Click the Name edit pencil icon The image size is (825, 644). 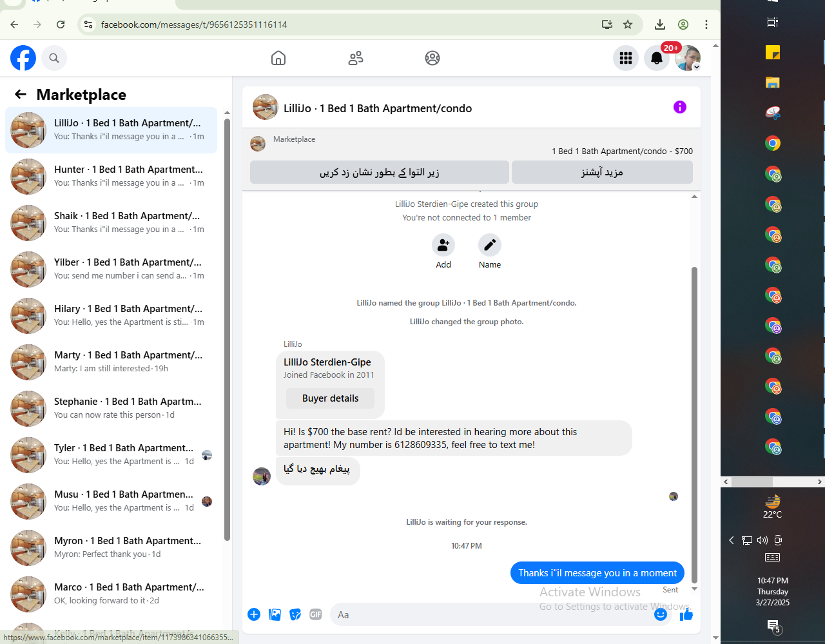coord(490,245)
